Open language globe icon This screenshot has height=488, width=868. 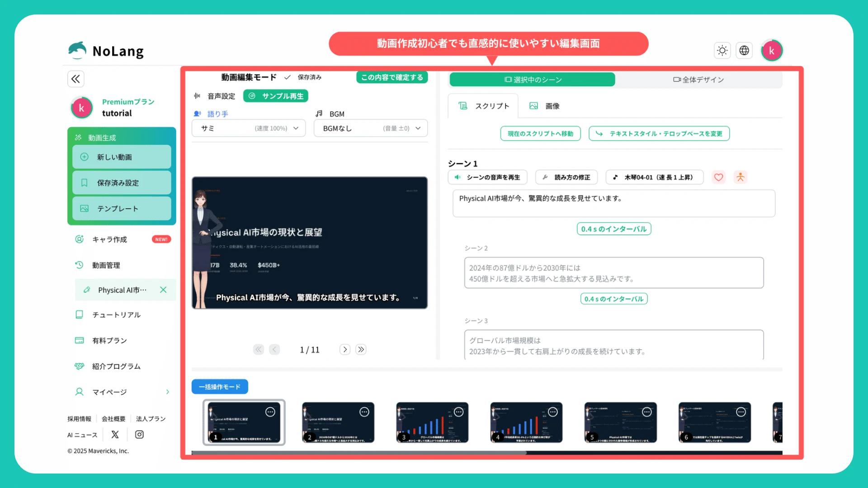(744, 51)
